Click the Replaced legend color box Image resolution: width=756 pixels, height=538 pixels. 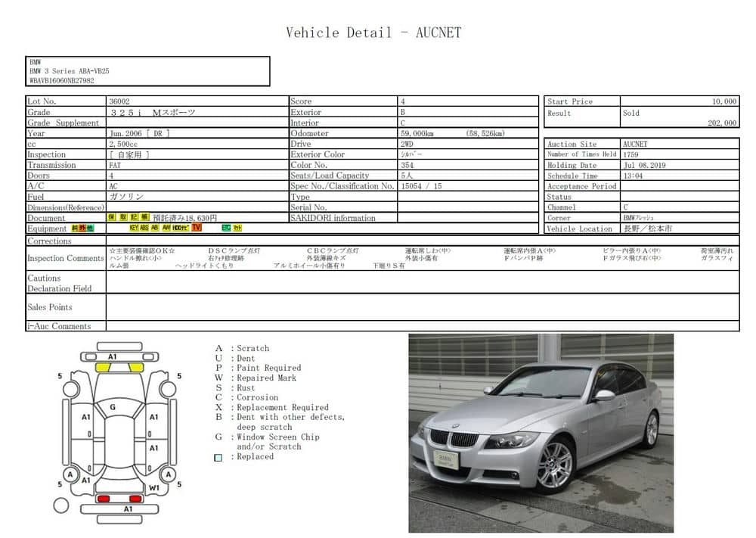click(x=218, y=457)
